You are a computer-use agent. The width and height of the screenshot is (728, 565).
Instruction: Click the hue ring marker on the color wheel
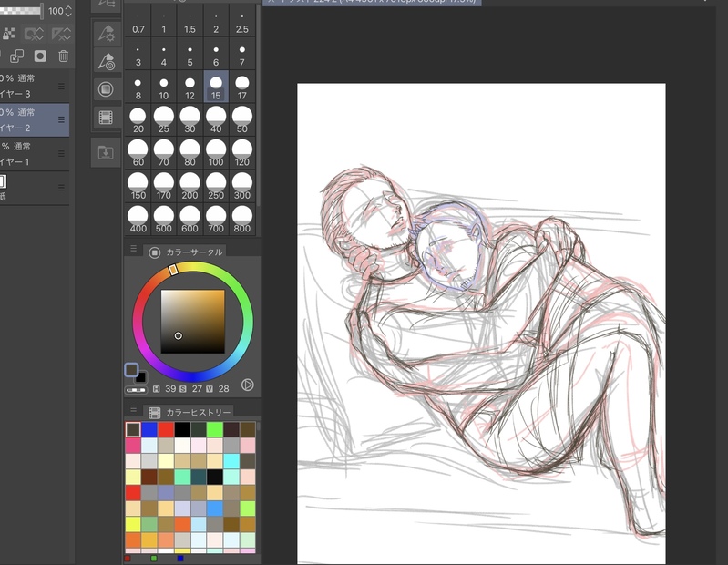click(173, 270)
